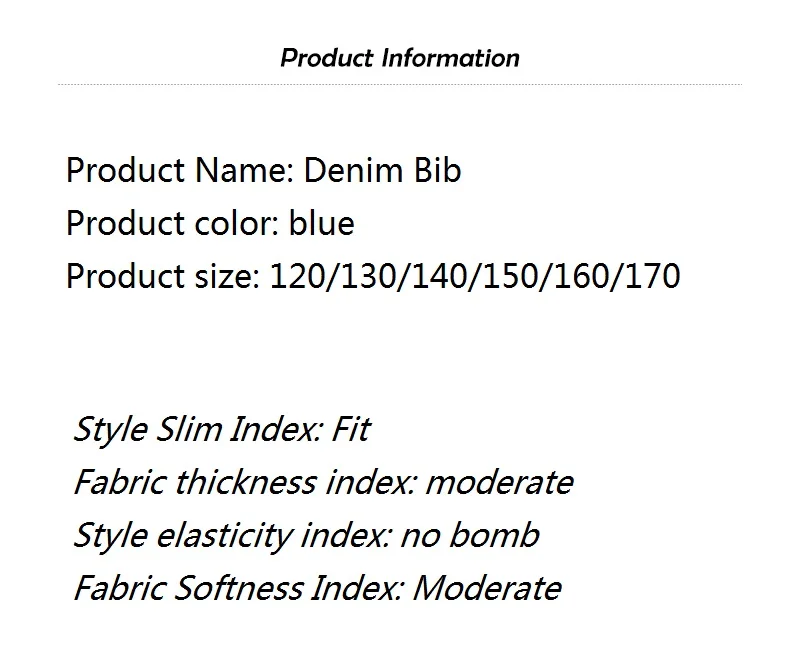The height and width of the screenshot is (670, 800).
Task: Click the Product Name: Denim Bib line
Action: (x=264, y=170)
